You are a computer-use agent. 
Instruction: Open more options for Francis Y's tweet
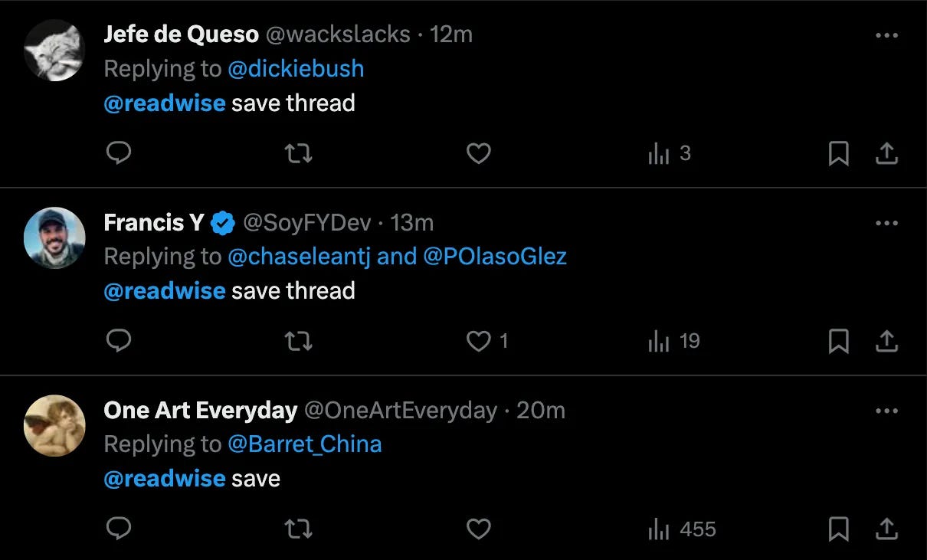pyautogui.click(x=886, y=223)
